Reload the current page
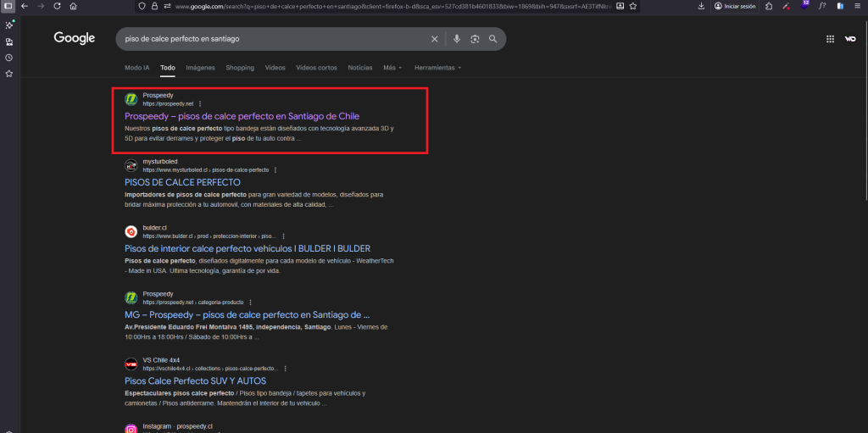This screenshot has height=433, width=868. coord(57,6)
